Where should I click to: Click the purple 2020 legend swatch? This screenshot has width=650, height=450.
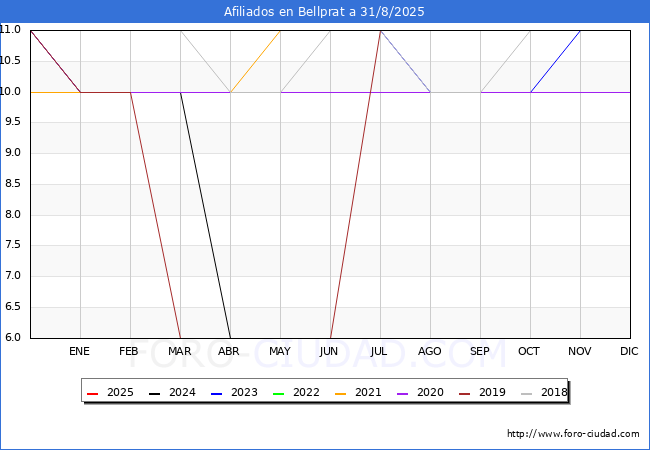coord(403,393)
